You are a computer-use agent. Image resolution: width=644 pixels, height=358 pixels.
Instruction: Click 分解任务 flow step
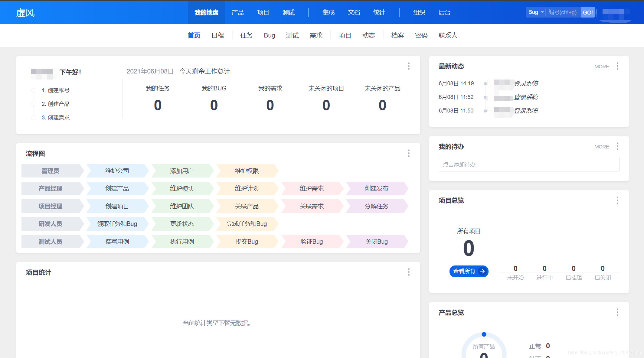(377, 206)
